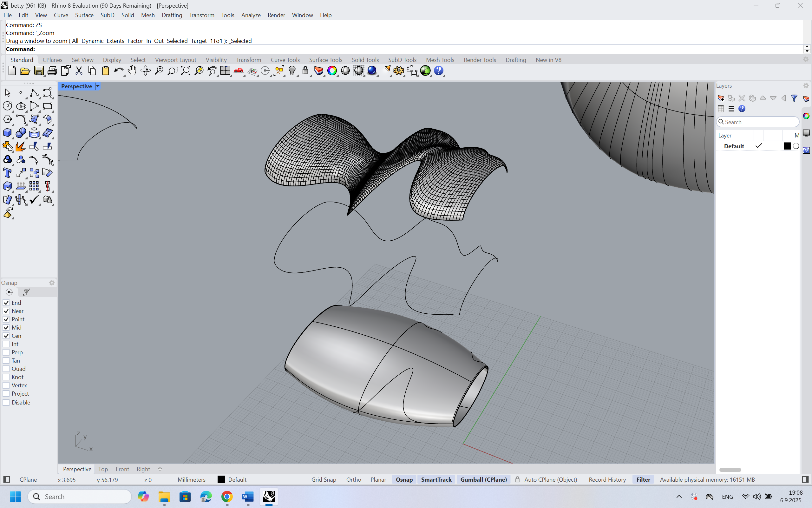Enable the Int osnap checkbox

click(x=6, y=344)
